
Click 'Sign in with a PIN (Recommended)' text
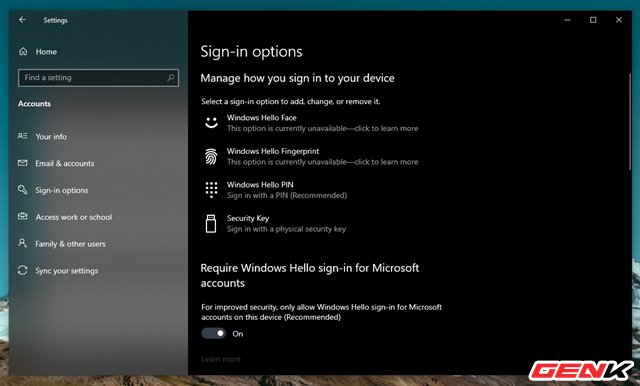click(287, 195)
